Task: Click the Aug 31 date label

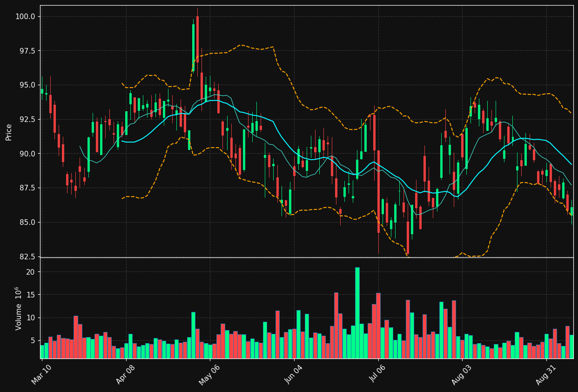Action: [x=547, y=374]
